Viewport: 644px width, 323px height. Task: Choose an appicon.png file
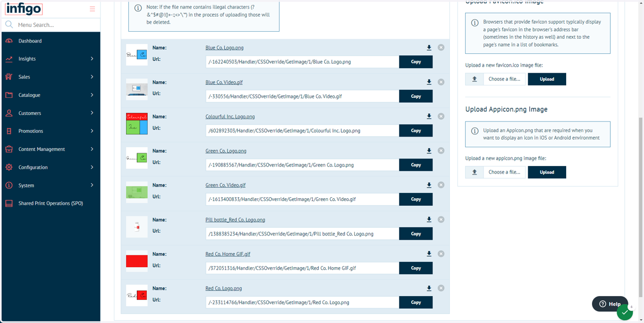point(504,172)
